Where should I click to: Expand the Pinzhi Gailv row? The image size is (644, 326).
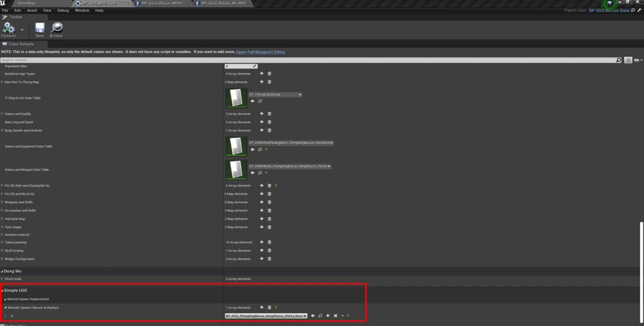[x=2, y=279]
